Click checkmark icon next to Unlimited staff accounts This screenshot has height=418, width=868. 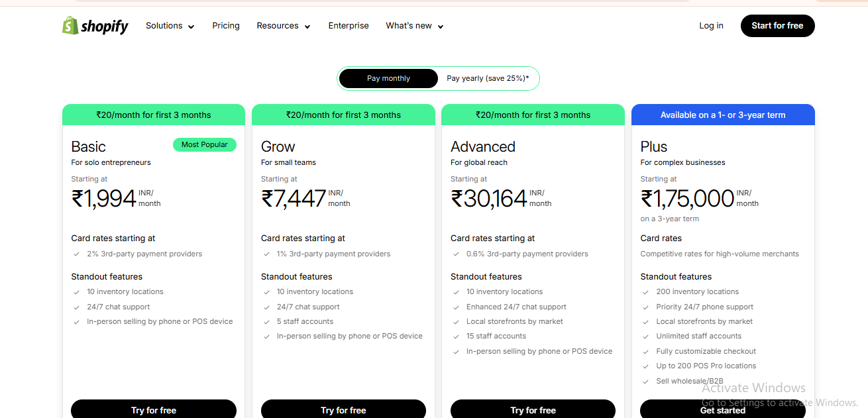645,337
